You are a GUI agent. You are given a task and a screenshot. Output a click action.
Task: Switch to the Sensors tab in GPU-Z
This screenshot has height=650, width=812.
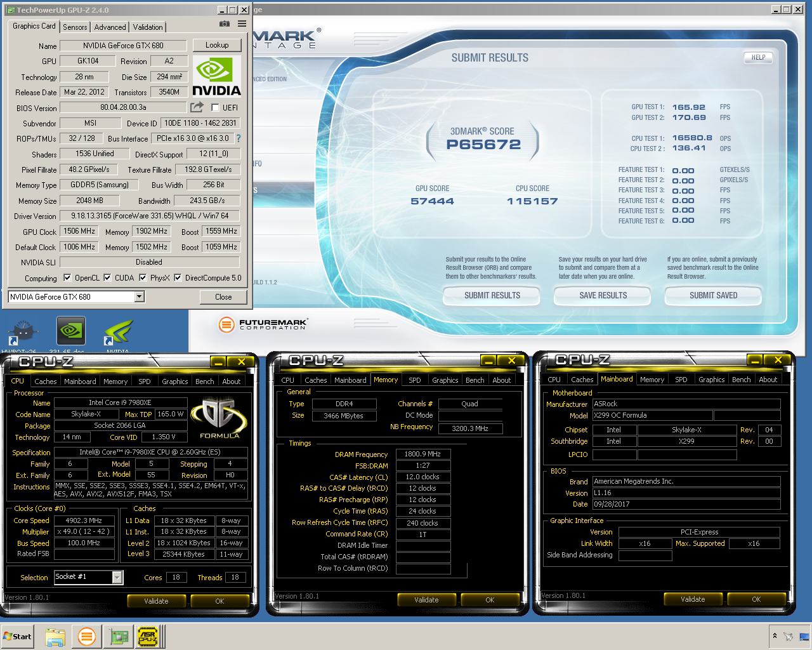tap(75, 27)
